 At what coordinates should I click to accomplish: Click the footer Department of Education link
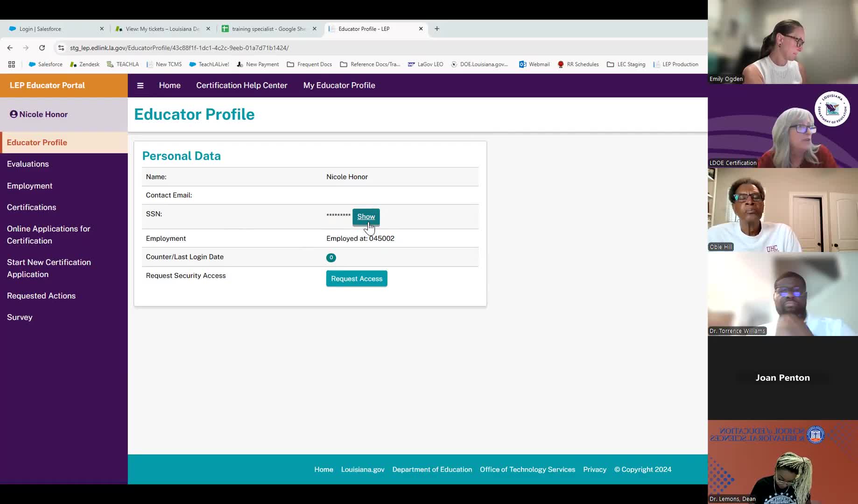point(432,469)
